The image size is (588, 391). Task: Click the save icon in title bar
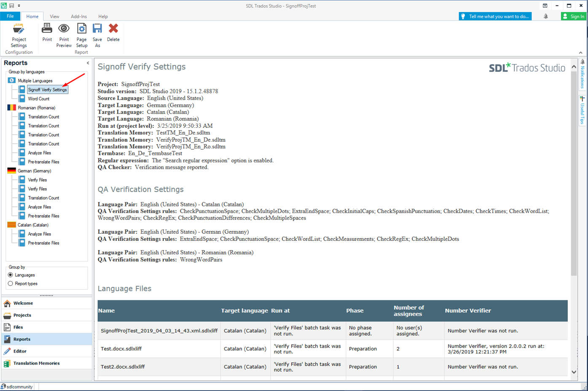[12, 5]
